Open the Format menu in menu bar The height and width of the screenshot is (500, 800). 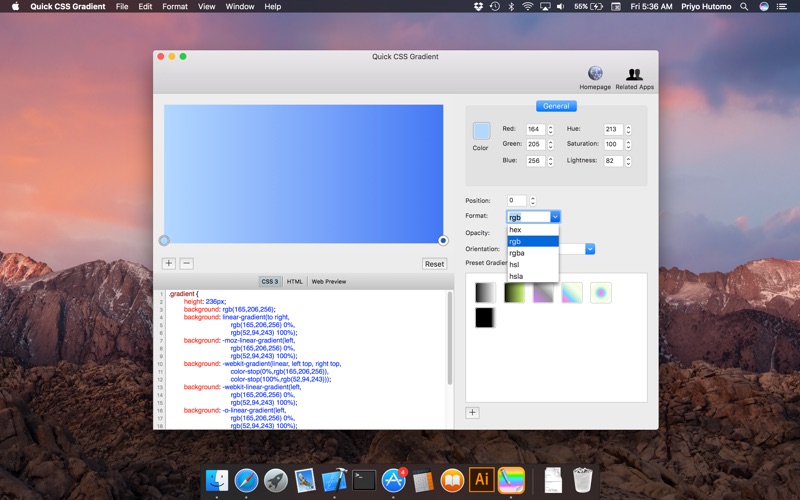(x=175, y=7)
